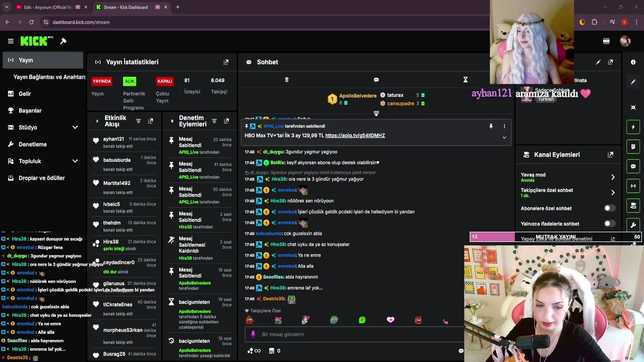644x362 pixels.
Task: Open three-dot menu on pinned message
Action: point(504,126)
